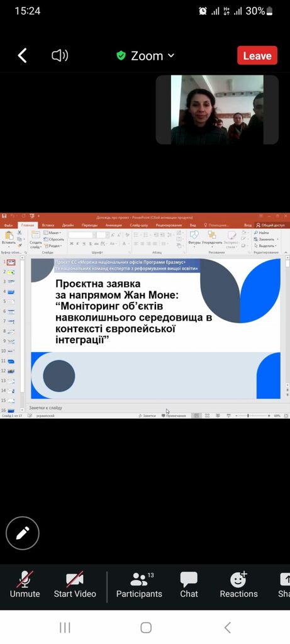Click the Найти find button
The height and width of the screenshot is (644, 290).
262,233
